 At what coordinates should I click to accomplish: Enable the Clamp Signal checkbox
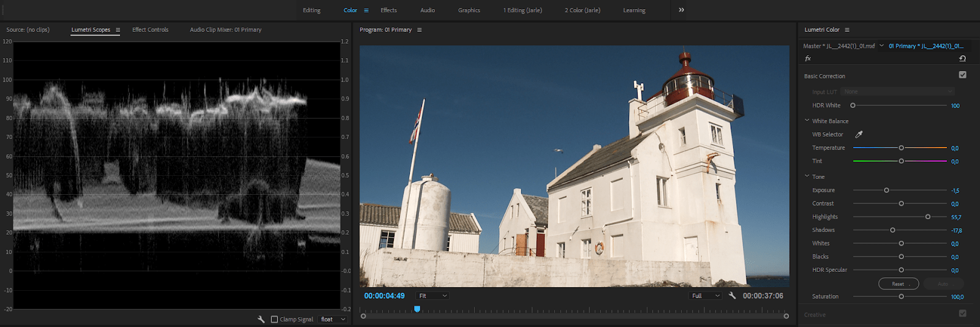click(274, 319)
